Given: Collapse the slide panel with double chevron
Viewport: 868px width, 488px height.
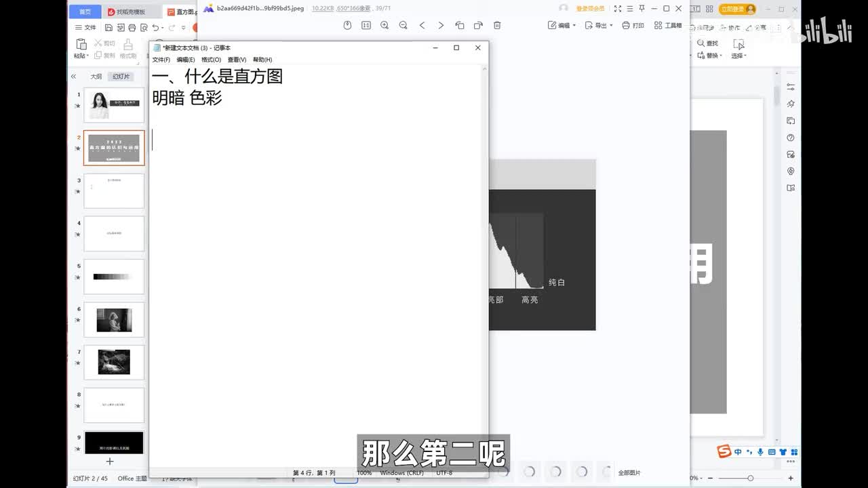Looking at the screenshot, I should (x=73, y=77).
